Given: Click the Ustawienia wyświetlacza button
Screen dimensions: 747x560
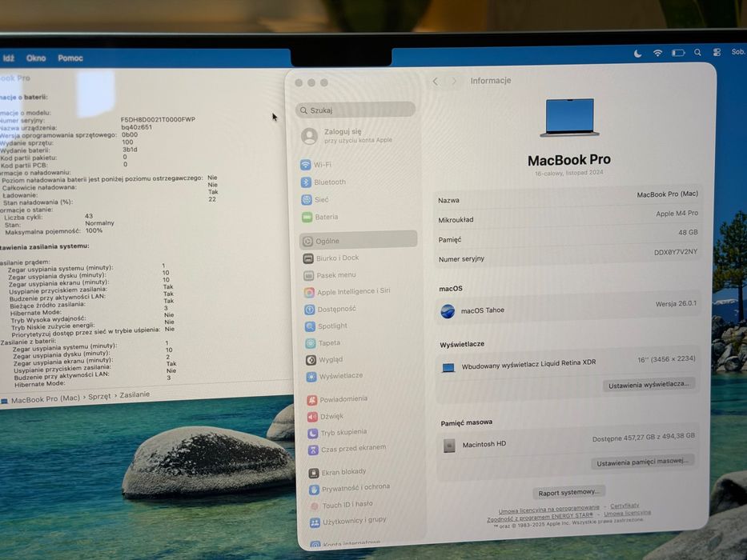Looking at the screenshot, I should click(649, 385).
